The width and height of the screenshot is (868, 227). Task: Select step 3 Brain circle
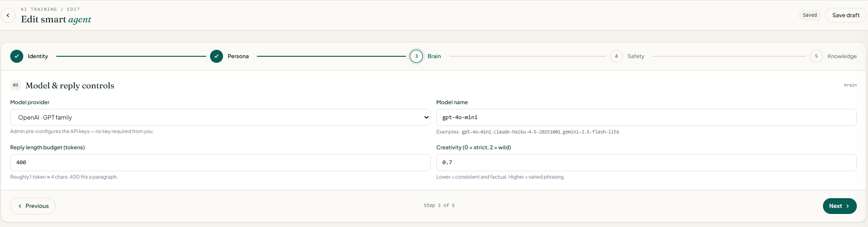[x=416, y=56]
